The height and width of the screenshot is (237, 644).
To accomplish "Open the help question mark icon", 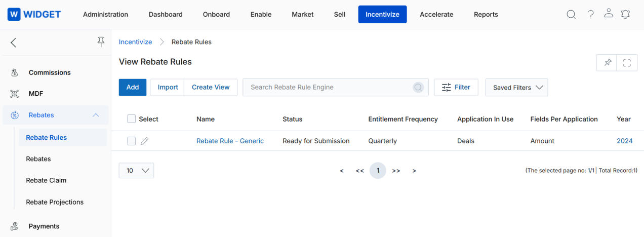I will click(x=591, y=14).
